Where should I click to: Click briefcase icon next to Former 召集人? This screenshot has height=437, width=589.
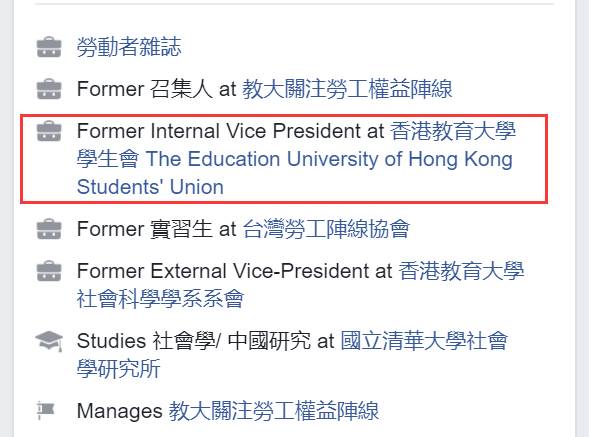pos(49,89)
